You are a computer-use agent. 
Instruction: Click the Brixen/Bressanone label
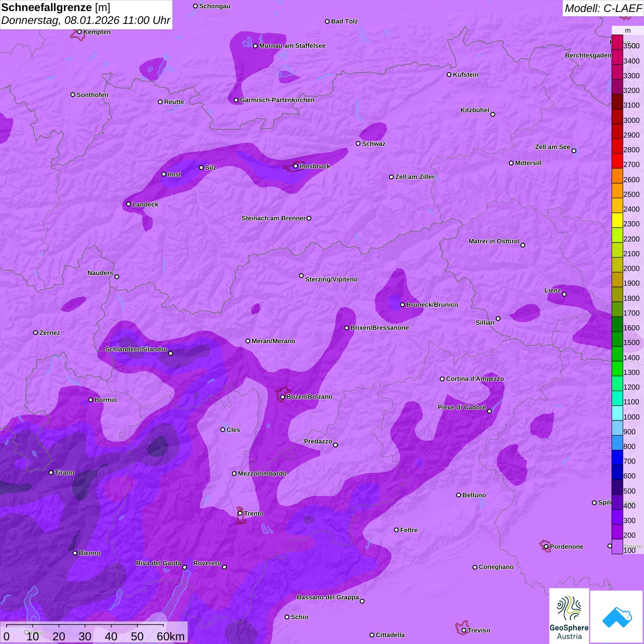379,328
